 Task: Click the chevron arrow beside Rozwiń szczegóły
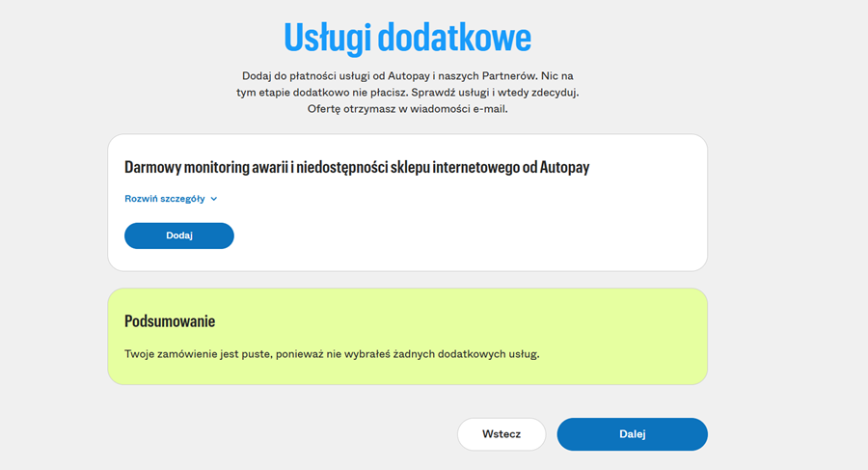[214, 199]
